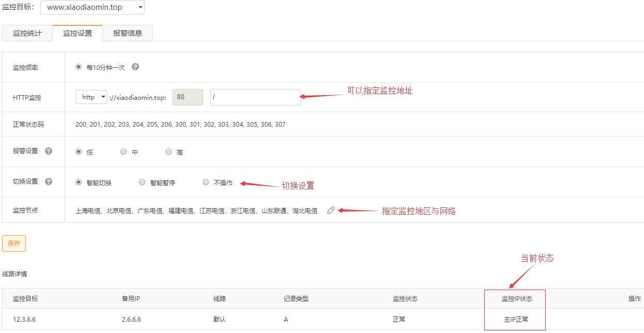Click the monitoring path input field
The image size is (644, 333).
click(x=255, y=97)
